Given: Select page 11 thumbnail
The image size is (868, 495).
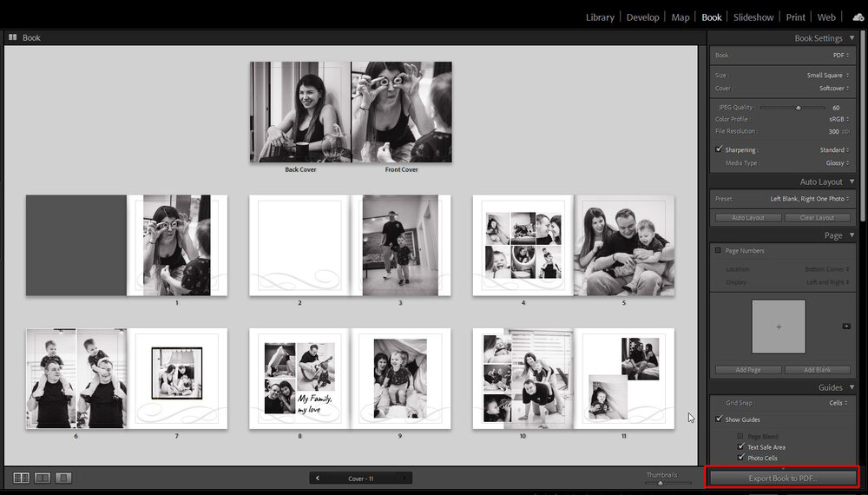Looking at the screenshot, I should pos(624,378).
